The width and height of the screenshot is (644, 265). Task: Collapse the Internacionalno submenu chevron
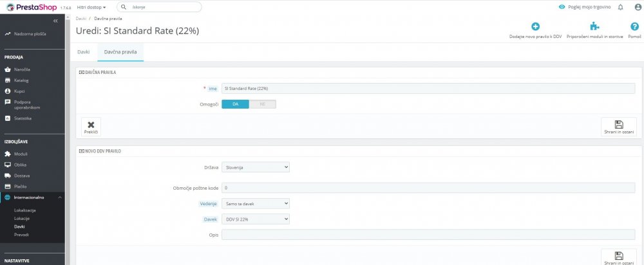[59, 197]
